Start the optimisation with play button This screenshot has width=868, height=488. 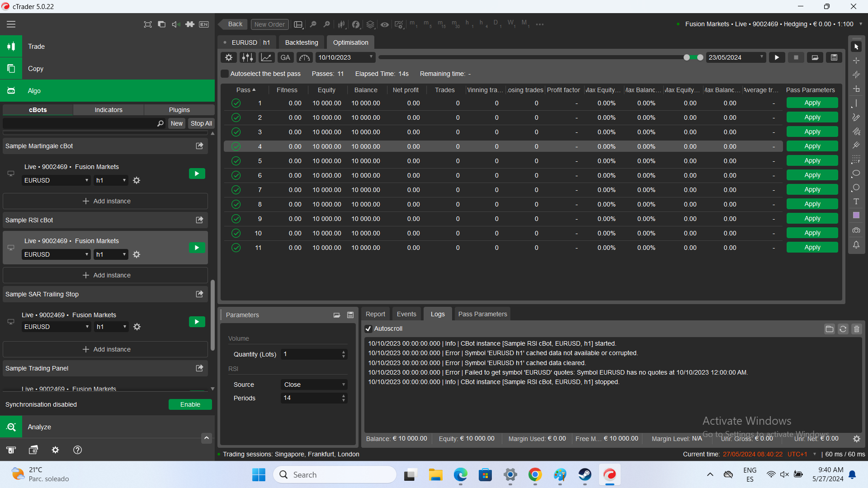click(x=777, y=57)
